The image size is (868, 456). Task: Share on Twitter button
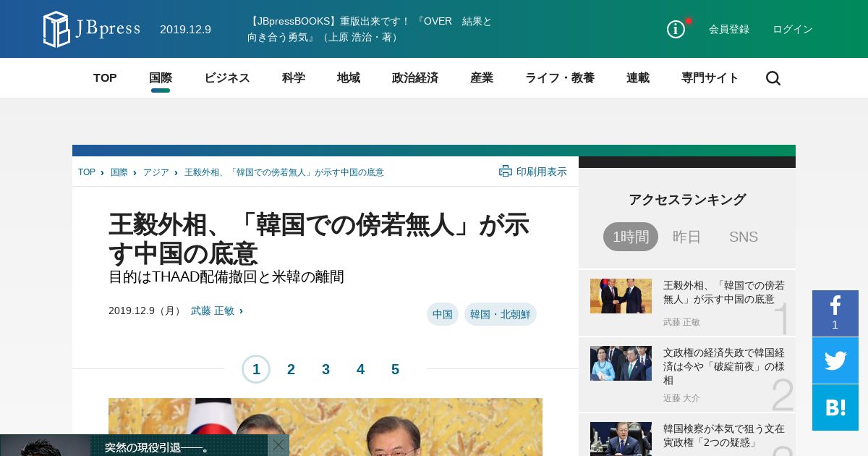point(835,360)
